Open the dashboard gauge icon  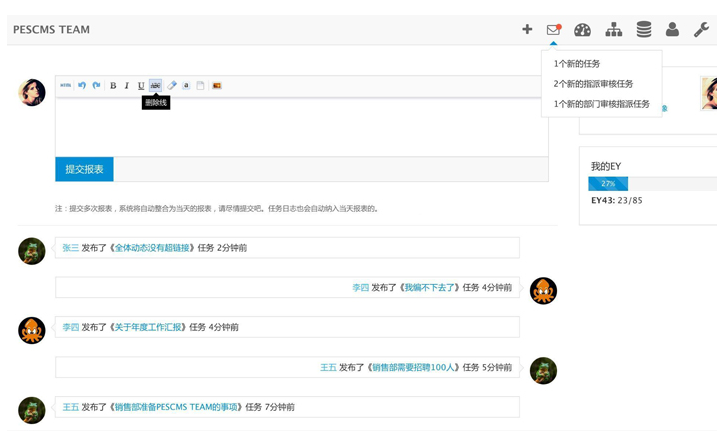[x=582, y=30]
